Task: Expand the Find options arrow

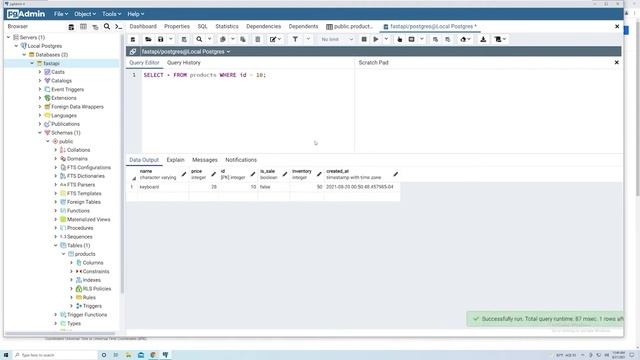Action: [x=209, y=39]
